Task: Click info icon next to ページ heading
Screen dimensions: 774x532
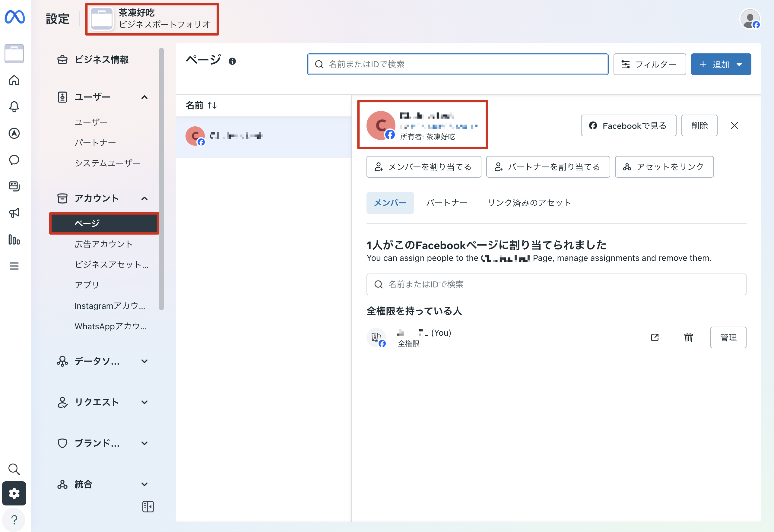Action: (x=232, y=61)
